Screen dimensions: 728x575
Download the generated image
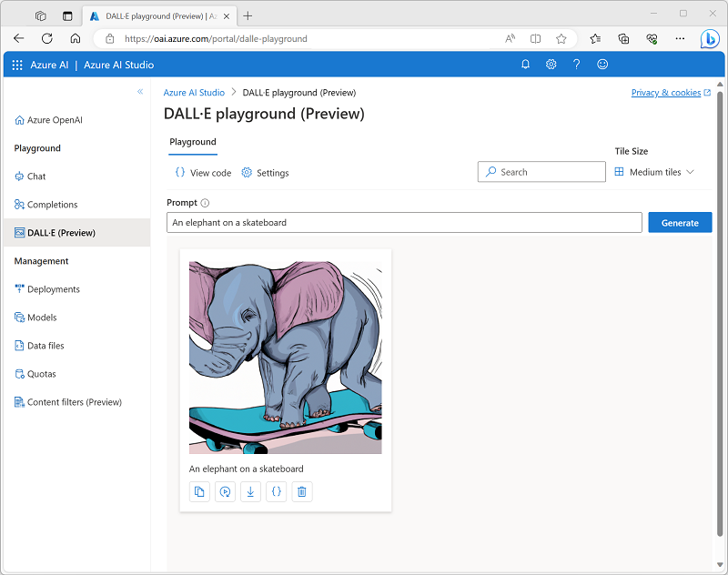(x=250, y=491)
